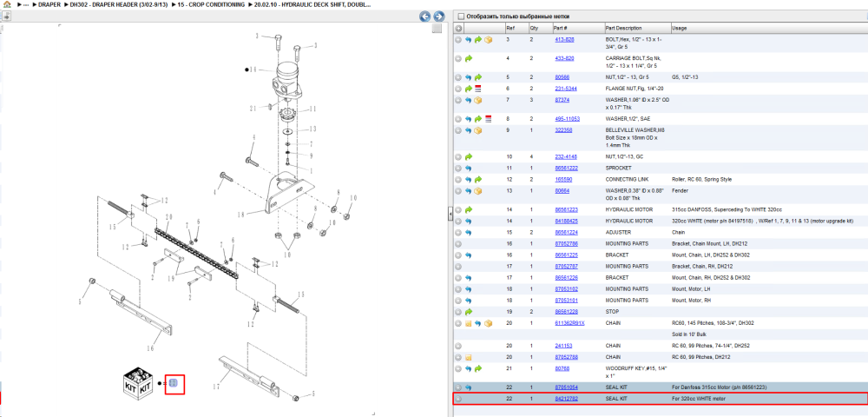Click blue back arrow in row 413-828
The width and height of the screenshot is (868, 417).
[469, 40]
